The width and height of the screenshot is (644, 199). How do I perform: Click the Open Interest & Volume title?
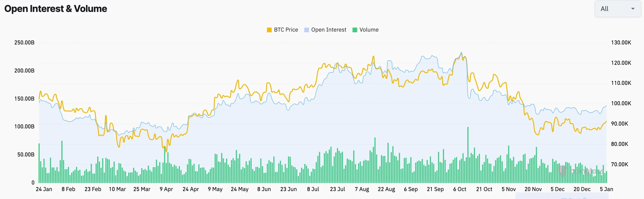click(x=56, y=8)
